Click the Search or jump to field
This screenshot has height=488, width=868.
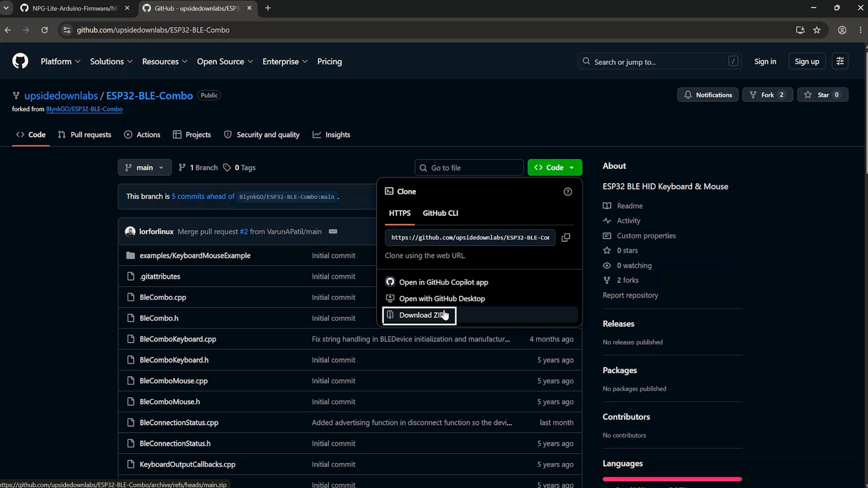click(x=660, y=61)
